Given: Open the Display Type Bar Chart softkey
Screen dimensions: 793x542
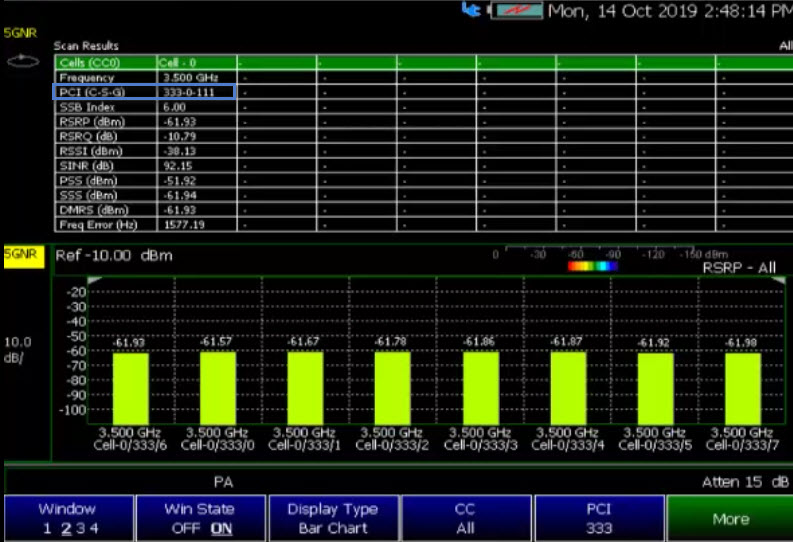Looking at the screenshot, I should [x=333, y=518].
